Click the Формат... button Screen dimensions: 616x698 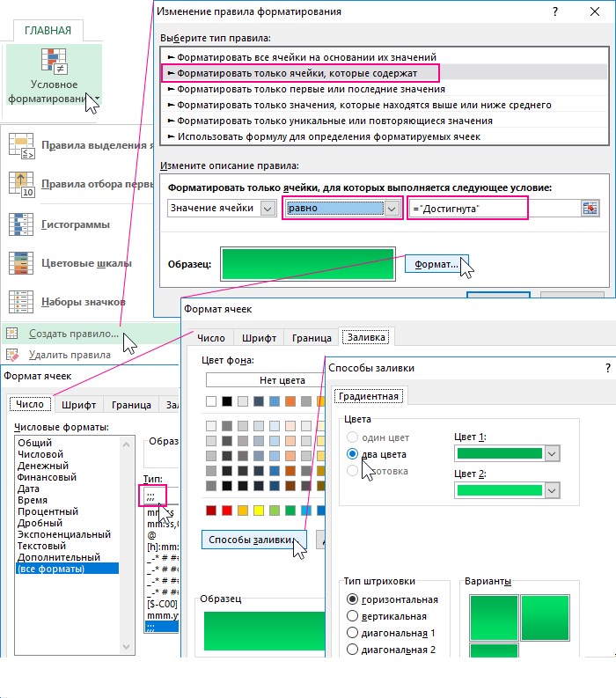436,264
